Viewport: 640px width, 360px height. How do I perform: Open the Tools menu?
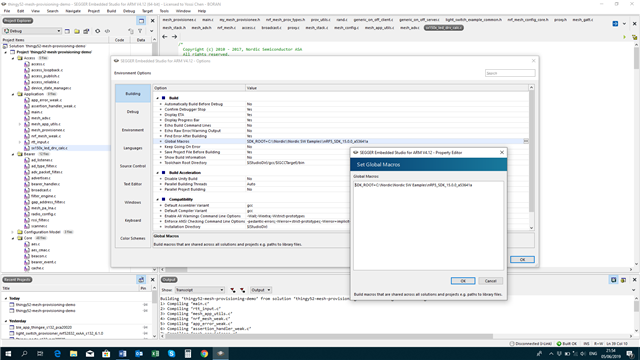(x=164, y=11)
